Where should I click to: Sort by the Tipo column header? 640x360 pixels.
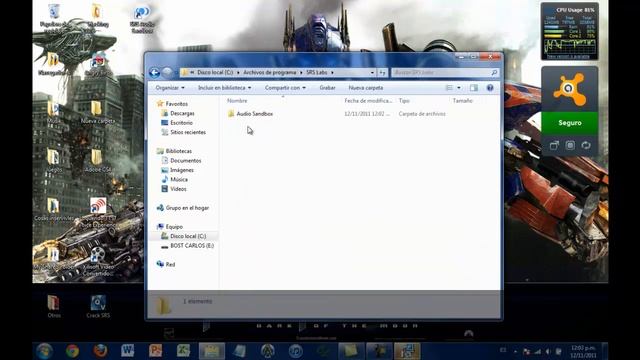(404, 100)
